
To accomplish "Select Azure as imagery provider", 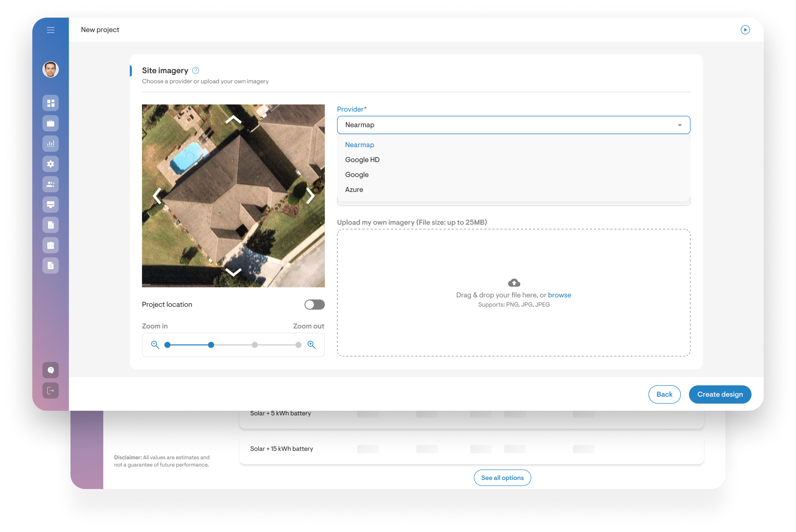I will pos(354,189).
